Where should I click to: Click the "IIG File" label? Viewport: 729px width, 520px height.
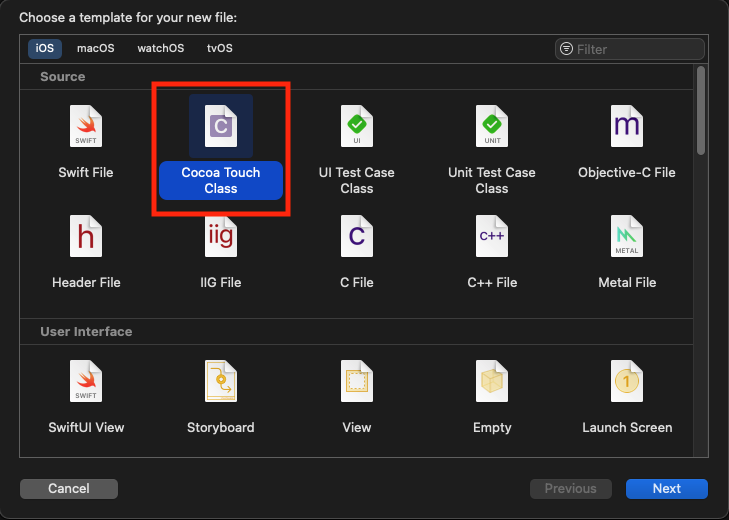tap(221, 282)
